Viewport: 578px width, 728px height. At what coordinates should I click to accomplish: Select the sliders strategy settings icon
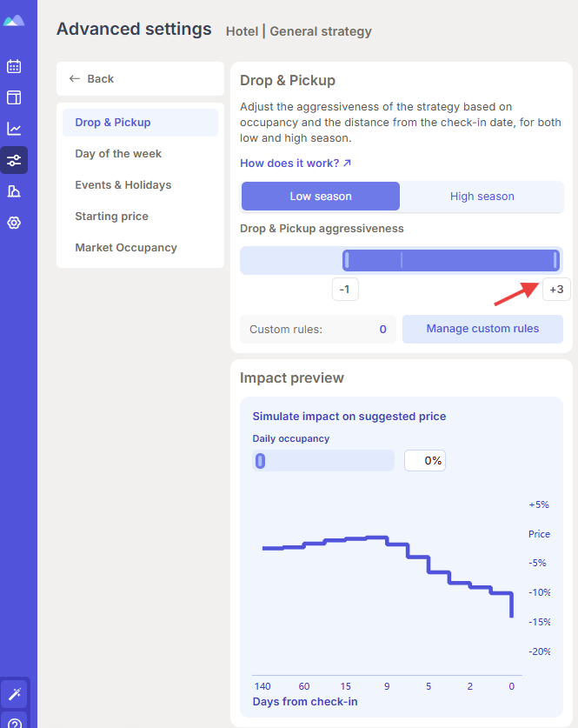pyautogui.click(x=14, y=160)
